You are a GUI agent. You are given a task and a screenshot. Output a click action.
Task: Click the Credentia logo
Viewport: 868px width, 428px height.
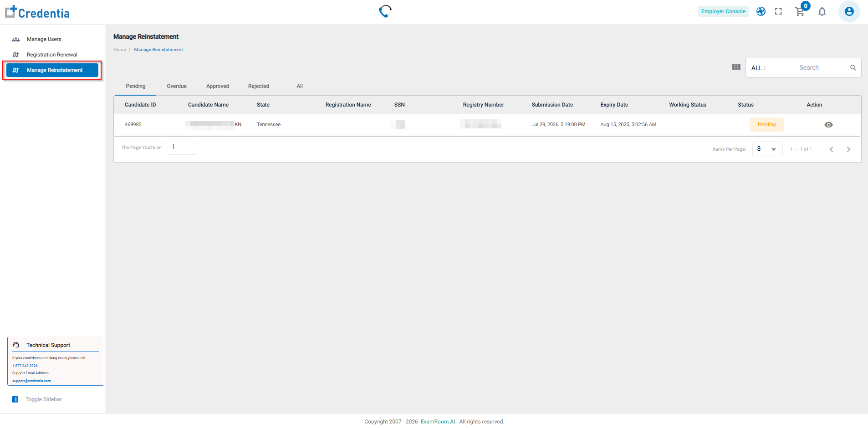click(37, 12)
